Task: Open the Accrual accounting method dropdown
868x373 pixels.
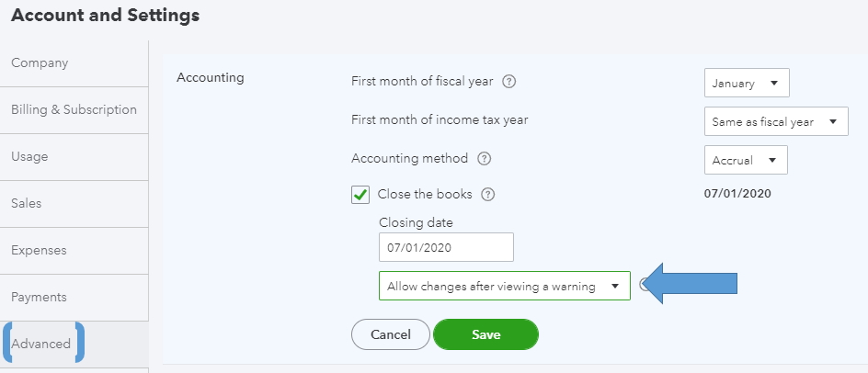Action: click(745, 160)
